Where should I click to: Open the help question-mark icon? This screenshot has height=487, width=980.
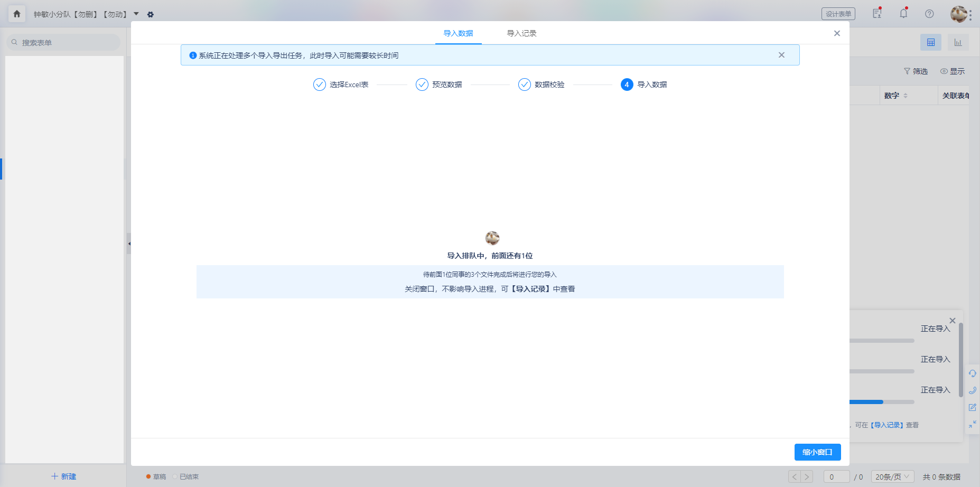[929, 14]
